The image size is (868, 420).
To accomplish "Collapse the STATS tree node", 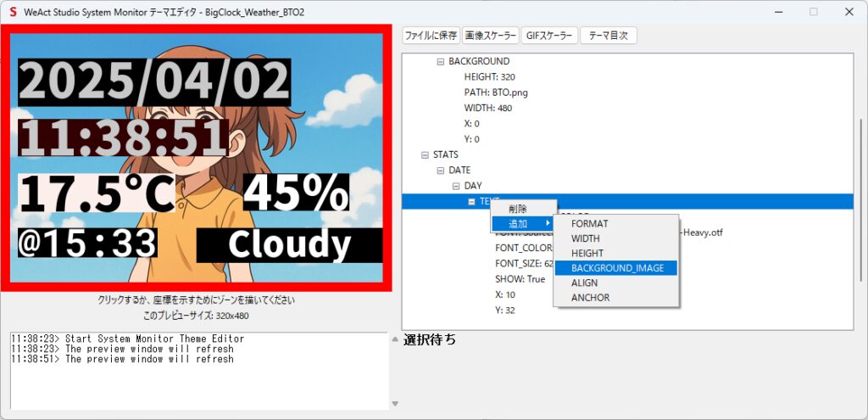I will tap(425, 155).
